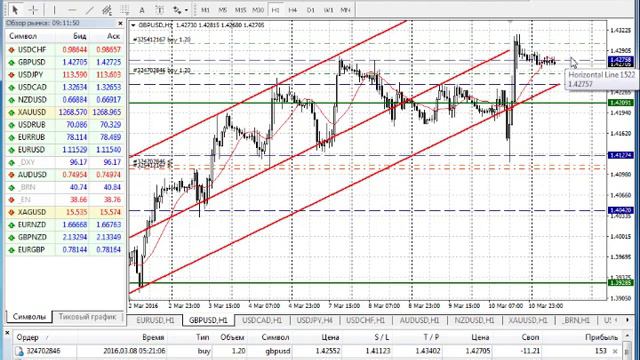
Task: Select the Equidistant Channel tool
Action: click(x=107, y=9)
